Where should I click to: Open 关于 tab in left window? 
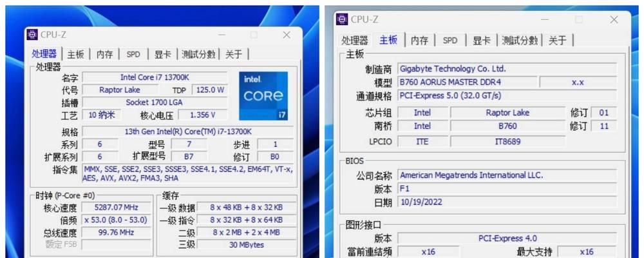coord(234,54)
